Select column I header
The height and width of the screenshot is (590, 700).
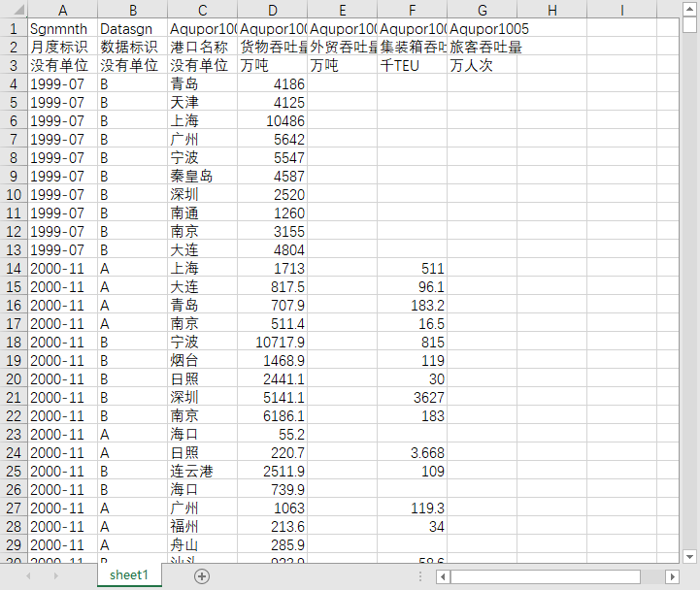click(x=622, y=10)
